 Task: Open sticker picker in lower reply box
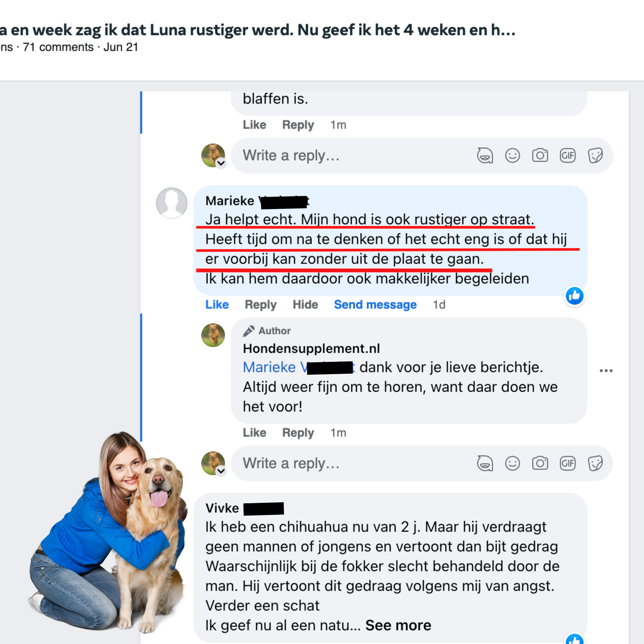click(595, 463)
